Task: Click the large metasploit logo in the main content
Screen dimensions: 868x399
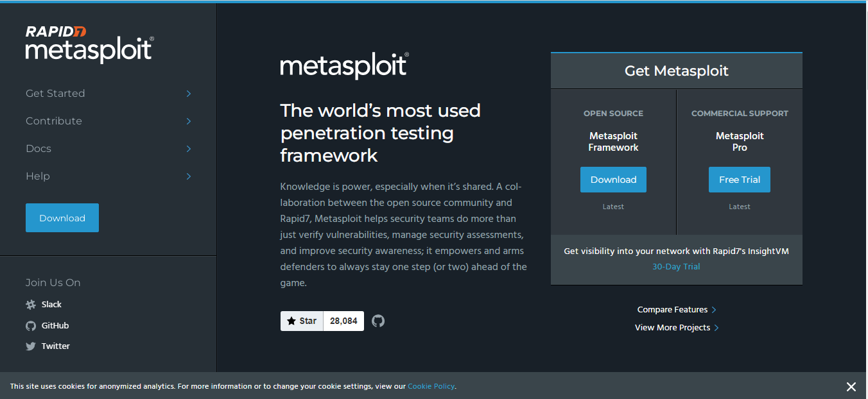Action: click(344, 66)
